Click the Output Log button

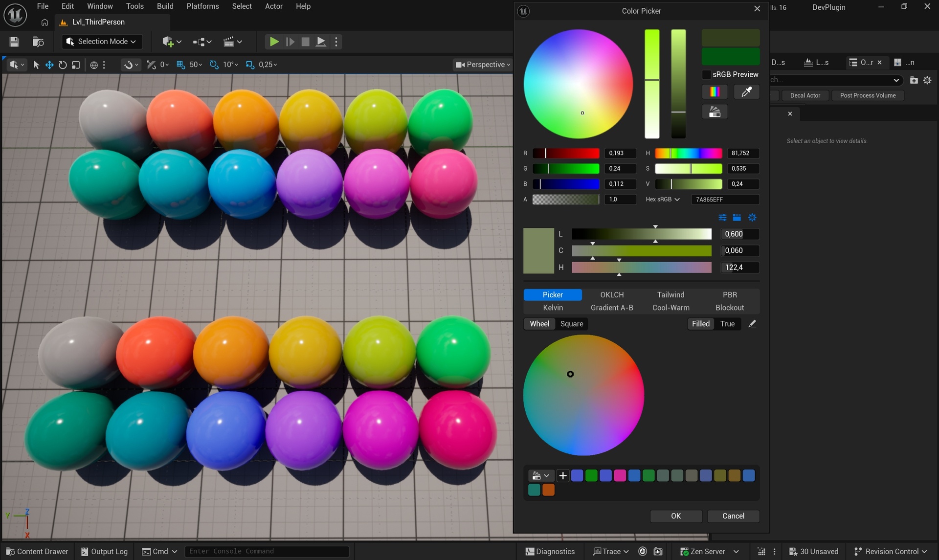pos(104,552)
